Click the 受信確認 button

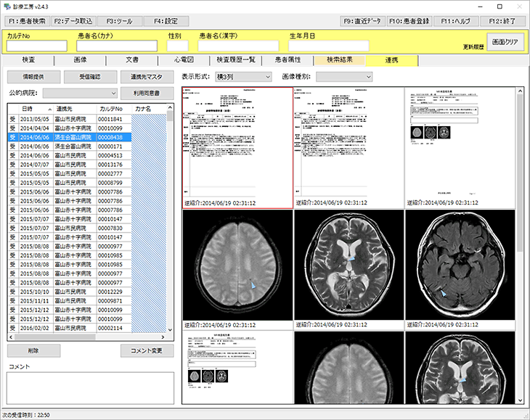click(90, 77)
